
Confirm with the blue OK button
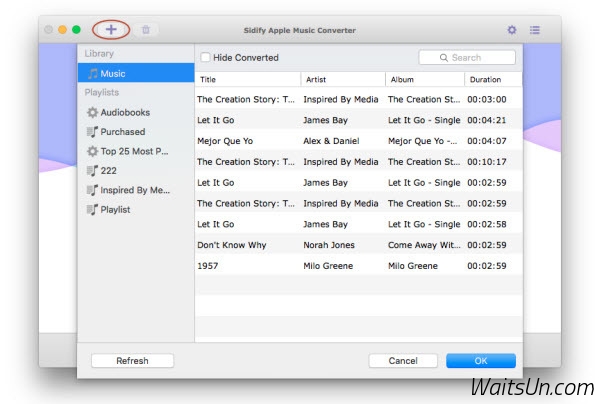481,361
